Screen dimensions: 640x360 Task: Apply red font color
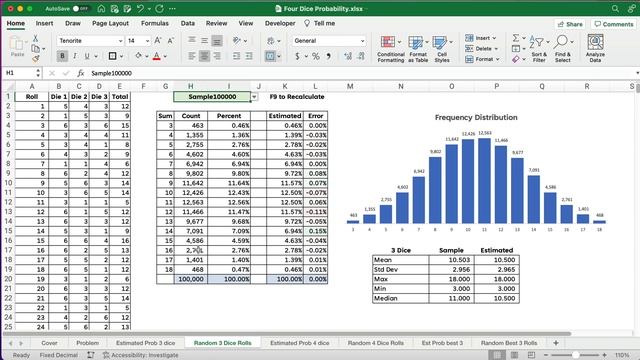(x=157, y=56)
